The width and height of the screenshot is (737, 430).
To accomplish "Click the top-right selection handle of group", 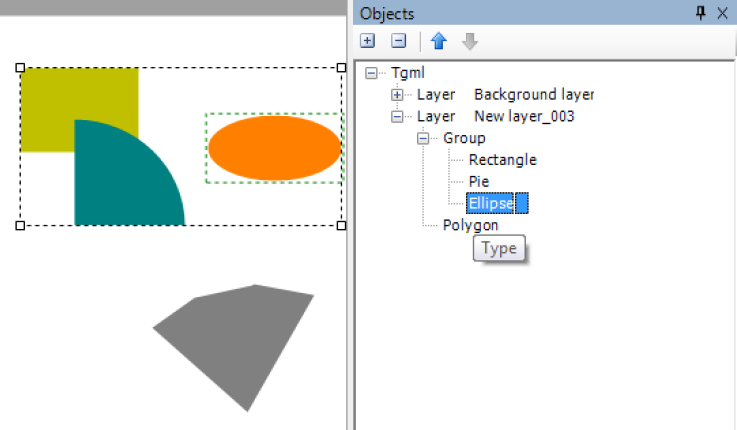I will tap(342, 68).
